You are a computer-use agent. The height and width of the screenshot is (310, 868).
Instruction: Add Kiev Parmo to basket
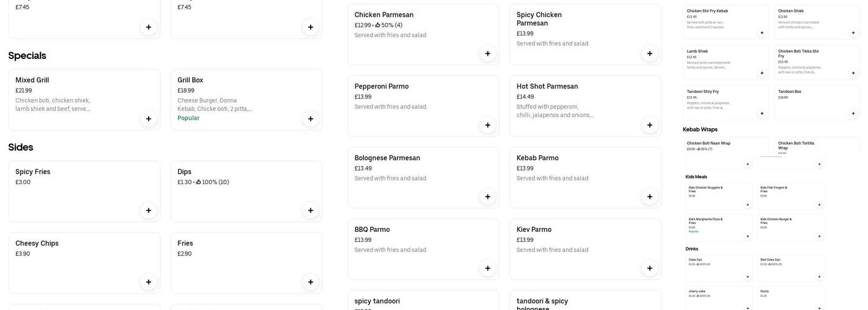(650, 268)
